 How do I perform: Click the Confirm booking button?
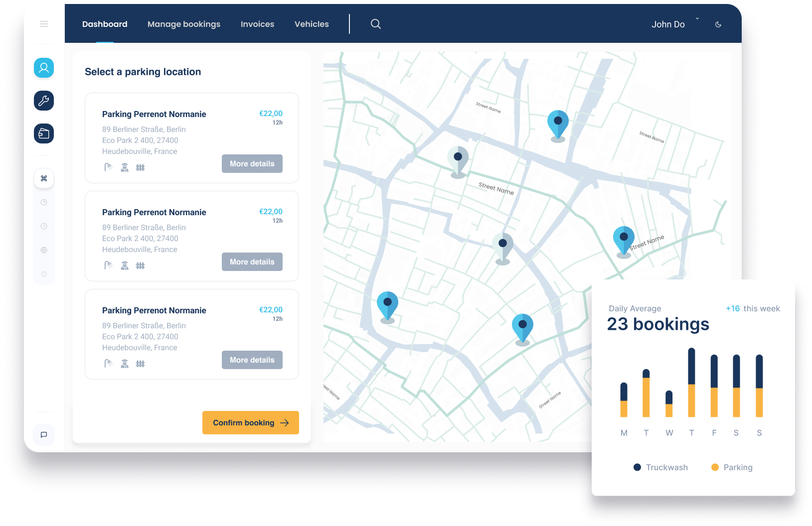(x=251, y=422)
